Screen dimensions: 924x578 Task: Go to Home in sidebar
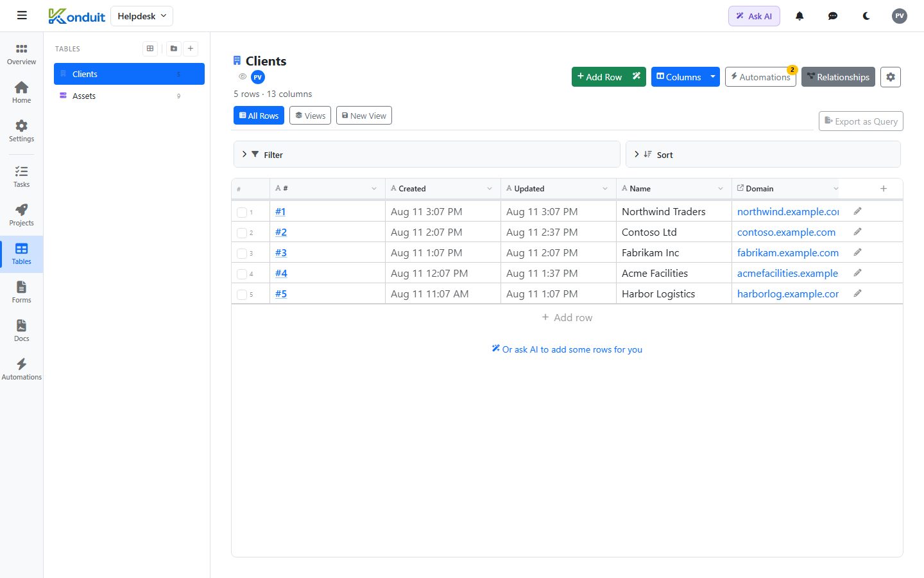pyautogui.click(x=21, y=92)
